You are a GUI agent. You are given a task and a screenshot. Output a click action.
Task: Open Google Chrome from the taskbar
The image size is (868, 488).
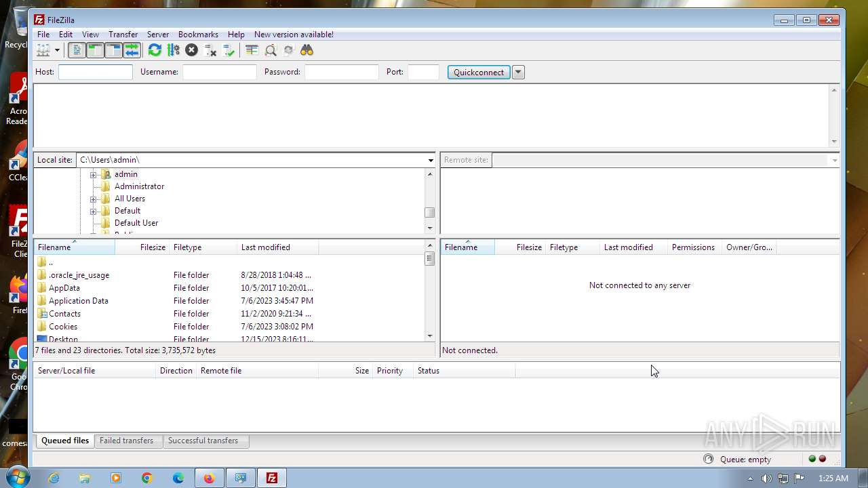click(147, 478)
